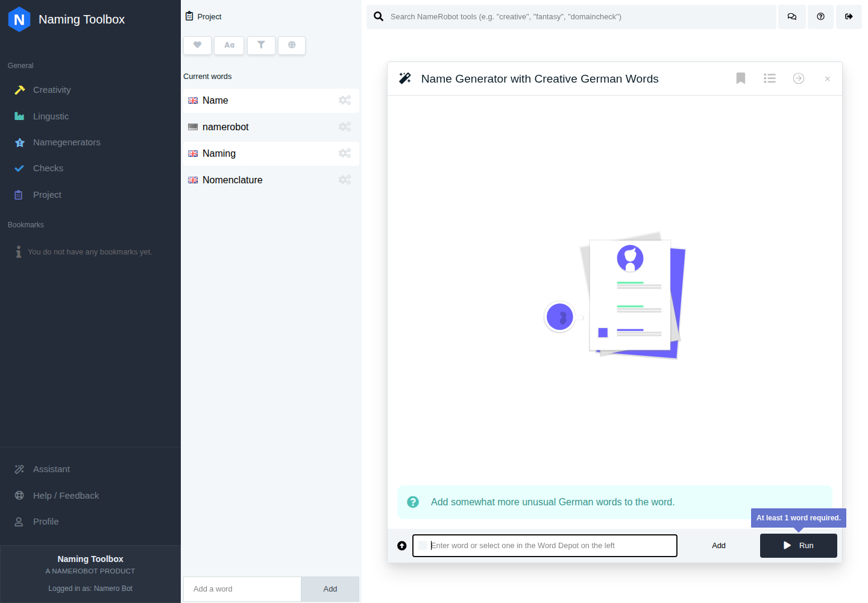Screen dimensions: 868x603
Task: Select the word Naming in Current words
Action: [219, 154]
